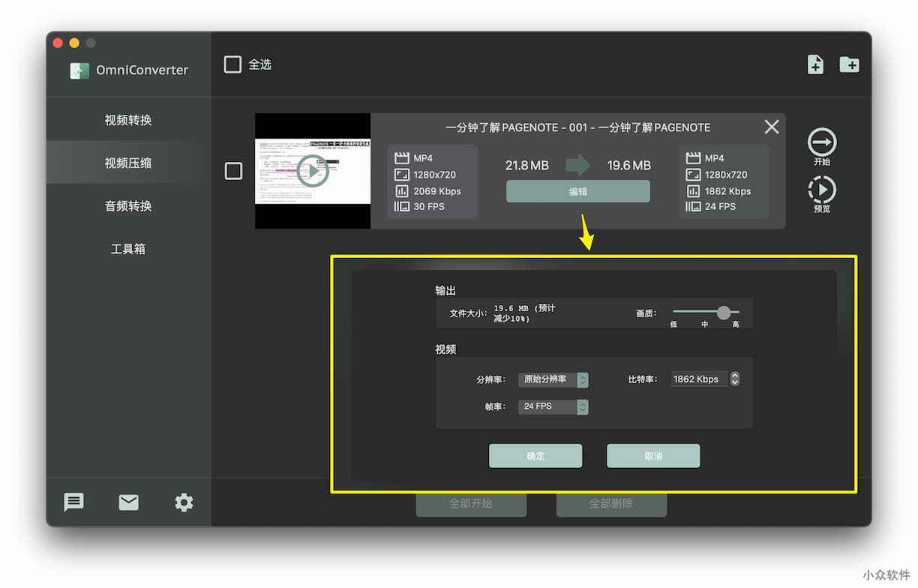918x588 pixels.
Task: Open settings via the gear icon
Action: pos(184,502)
